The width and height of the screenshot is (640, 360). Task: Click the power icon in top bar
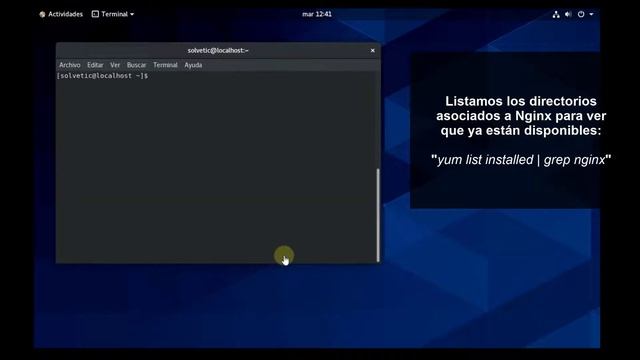pyautogui.click(x=581, y=14)
